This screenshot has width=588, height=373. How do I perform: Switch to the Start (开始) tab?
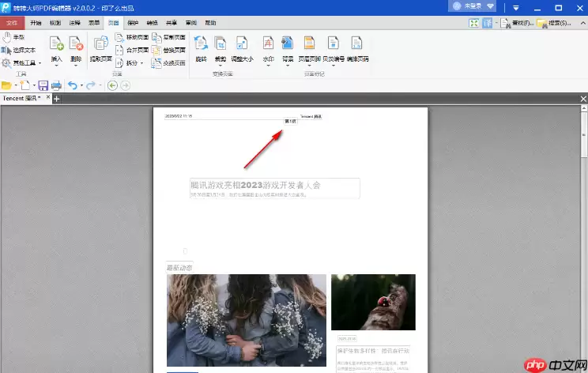[36, 23]
